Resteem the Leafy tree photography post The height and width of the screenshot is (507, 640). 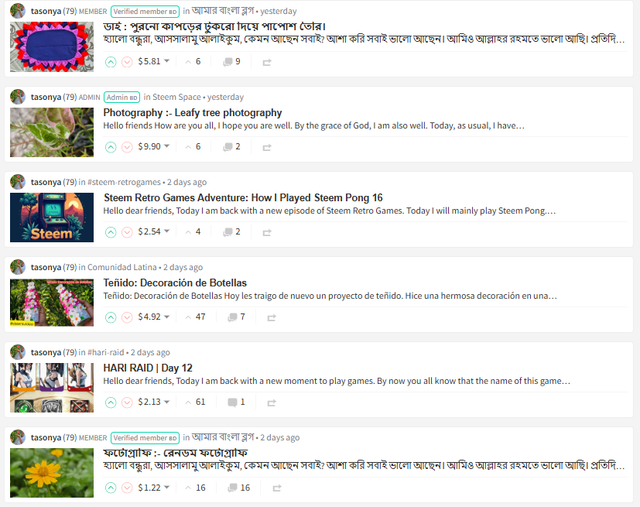coord(267,147)
